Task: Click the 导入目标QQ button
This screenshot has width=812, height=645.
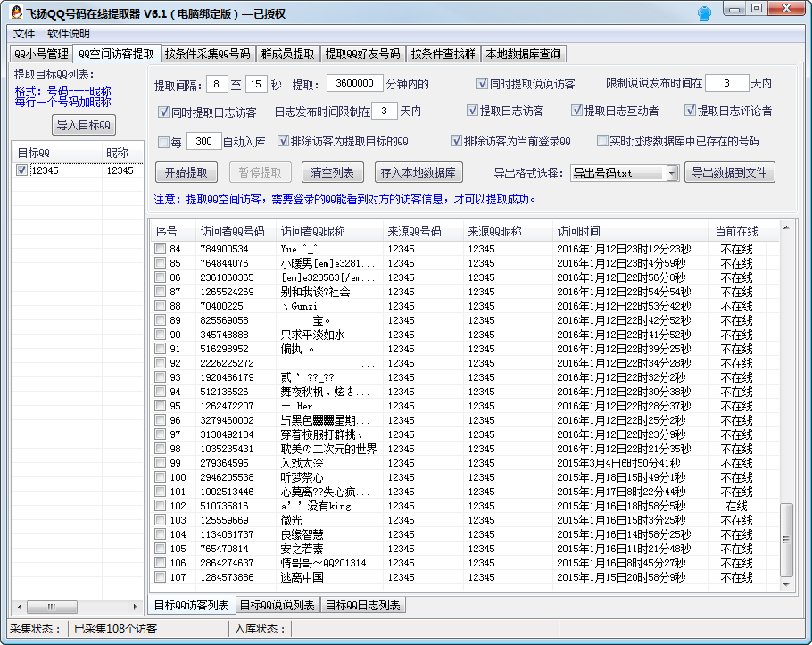Action: pyautogui.click(x=83, y=125)
